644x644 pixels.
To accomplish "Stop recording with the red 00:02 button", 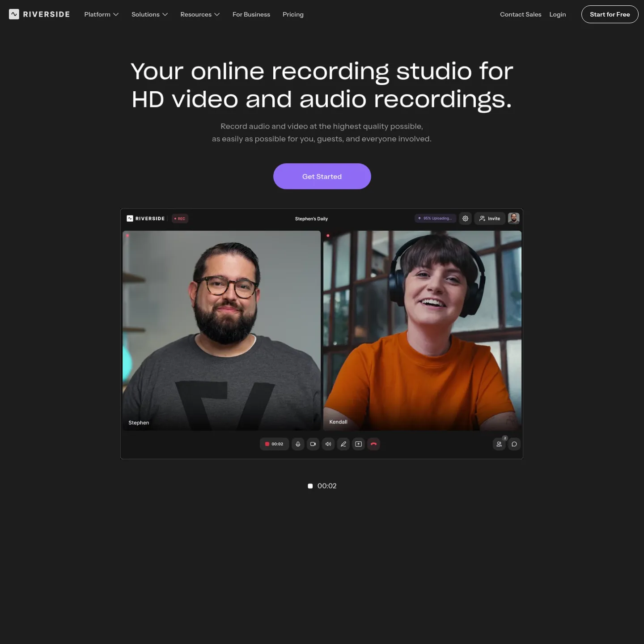I will (x=274, y=444).
